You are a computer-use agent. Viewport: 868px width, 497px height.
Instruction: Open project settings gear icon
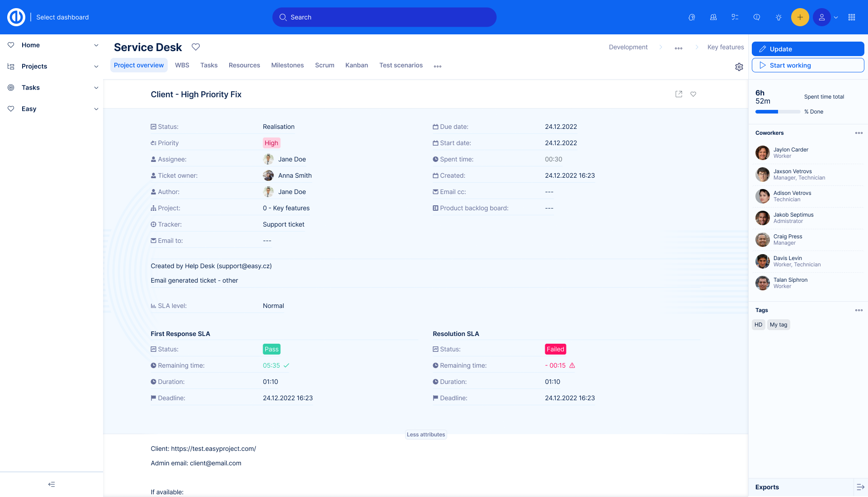click(739, 67)
